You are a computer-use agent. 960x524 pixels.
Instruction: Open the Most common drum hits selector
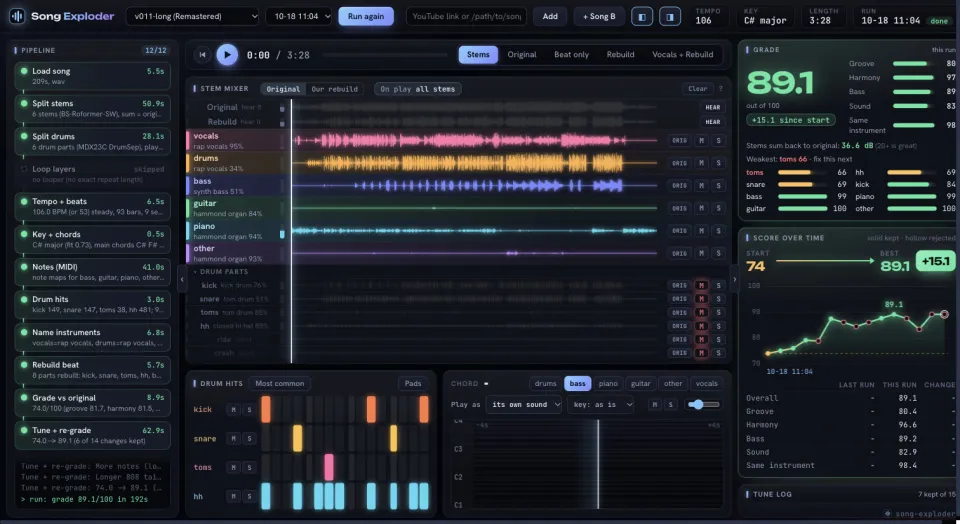pos(280,384)
